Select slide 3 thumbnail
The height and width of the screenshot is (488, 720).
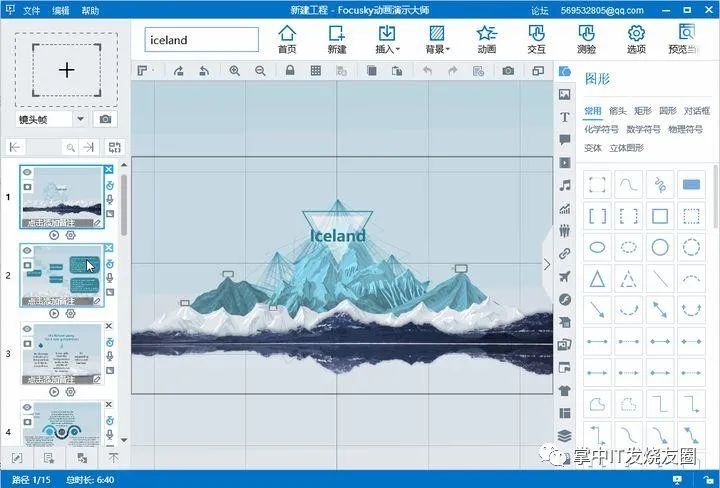coord(62,353)
